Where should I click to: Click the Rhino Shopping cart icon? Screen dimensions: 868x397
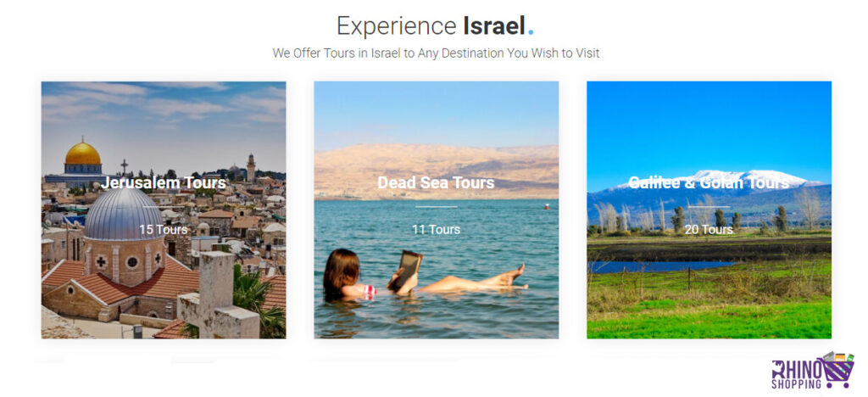point(838,369)
